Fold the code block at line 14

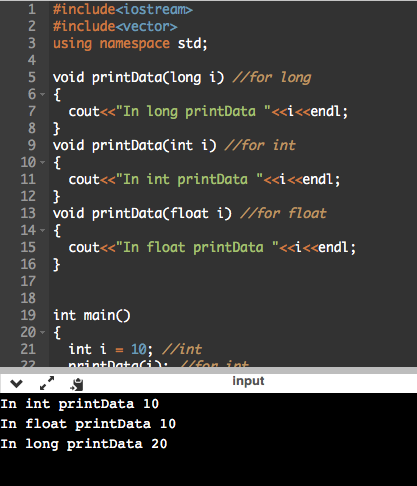[x=43, y=230]
